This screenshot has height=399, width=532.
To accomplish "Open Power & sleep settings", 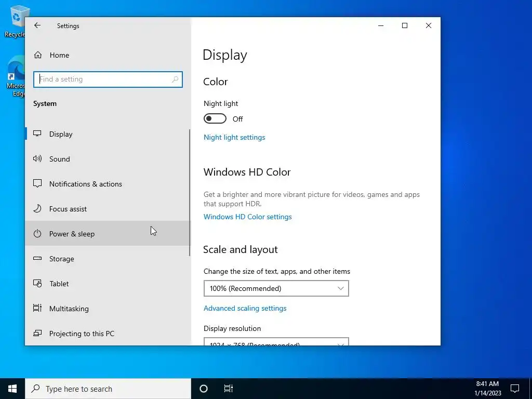I will (108, 233).
